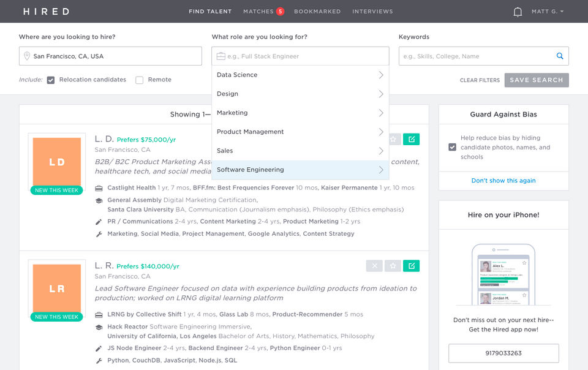Click the location pin icon in hire location field
The height and width of the screenshot is (370, 588).
tap(27, 56)
